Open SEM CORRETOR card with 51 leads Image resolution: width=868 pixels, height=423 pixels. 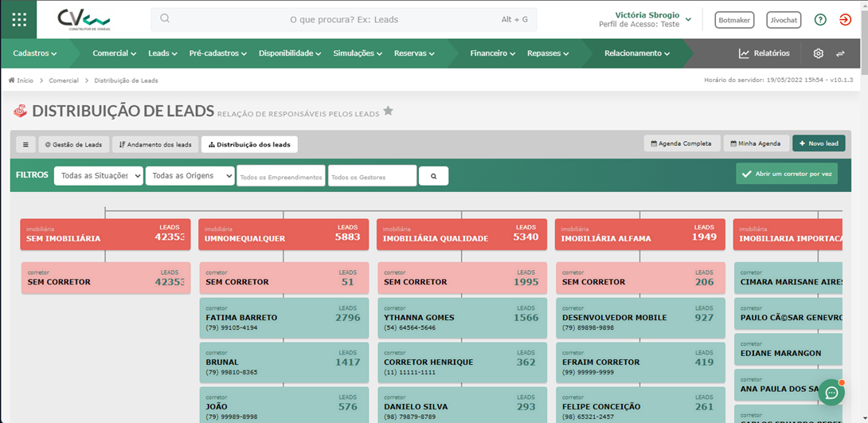(284, 278)
